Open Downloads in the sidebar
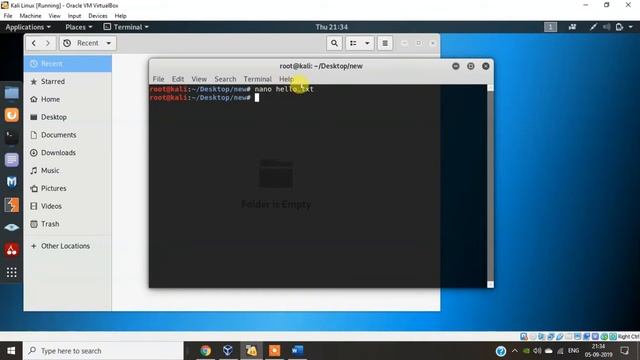The image size is (640, 360). click(68, 153)
